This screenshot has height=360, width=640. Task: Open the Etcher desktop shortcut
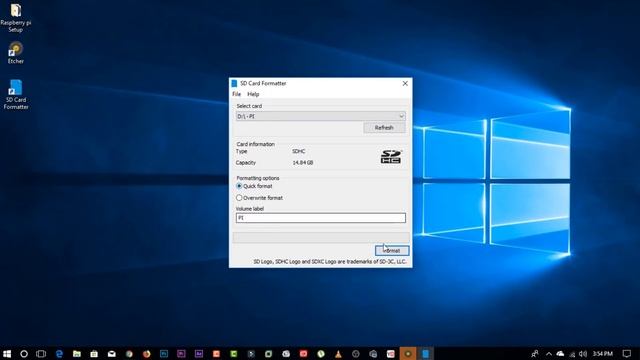pos(16,53)
